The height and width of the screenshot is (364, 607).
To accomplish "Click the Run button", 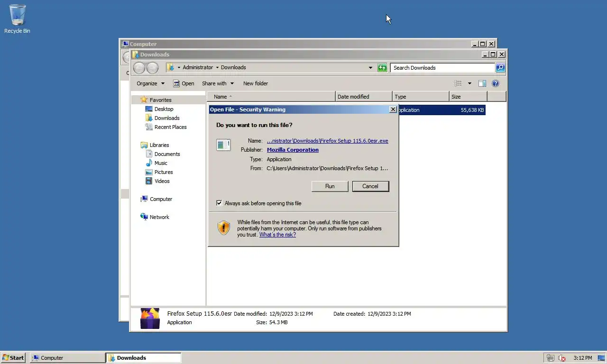I will click(330, 186).
